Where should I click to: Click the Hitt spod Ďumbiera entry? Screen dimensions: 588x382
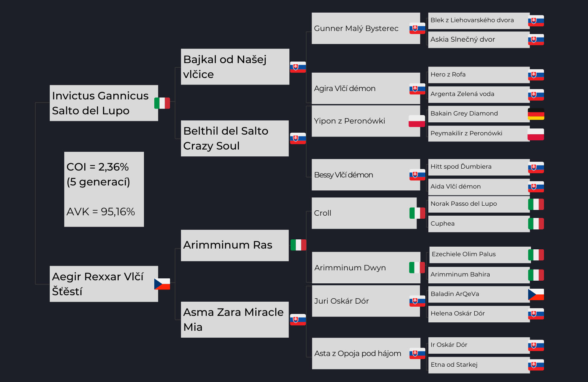coord(479,167)
